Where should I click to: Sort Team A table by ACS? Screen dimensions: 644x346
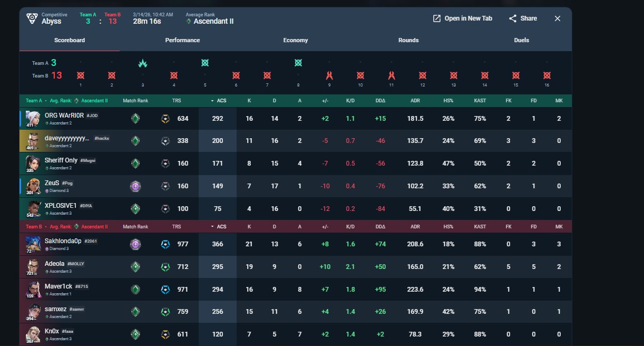(218, 101)
